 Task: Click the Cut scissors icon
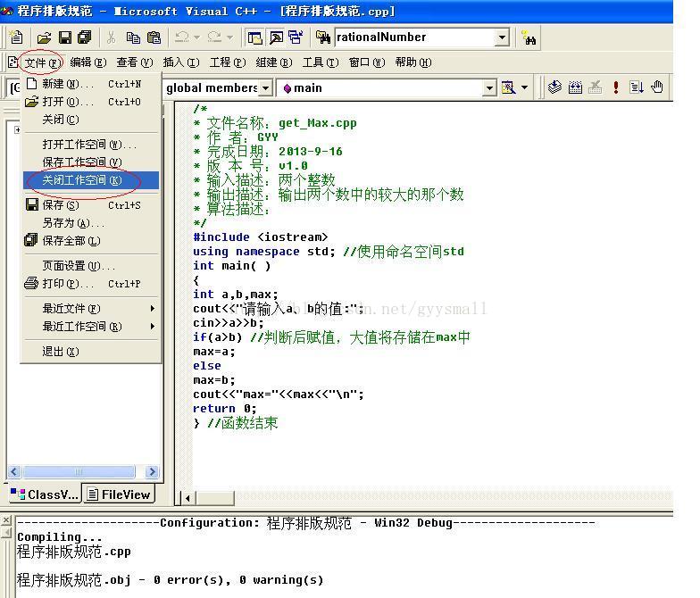click(x=111, y=37)
